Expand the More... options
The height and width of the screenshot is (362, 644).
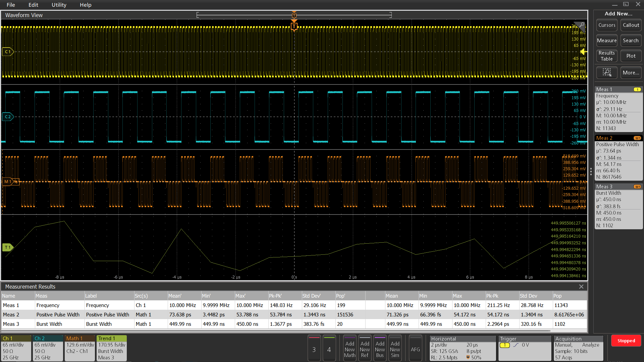[631, 72]
